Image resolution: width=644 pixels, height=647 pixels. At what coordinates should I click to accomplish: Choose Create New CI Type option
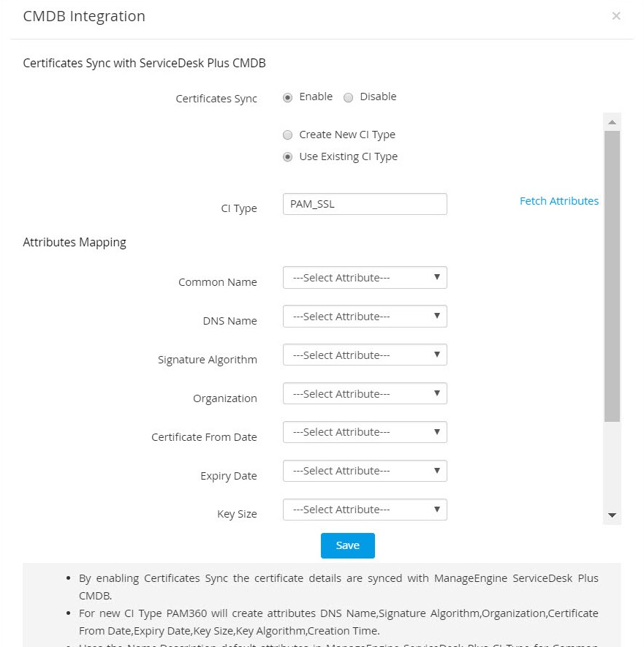(x=288, y=135)
